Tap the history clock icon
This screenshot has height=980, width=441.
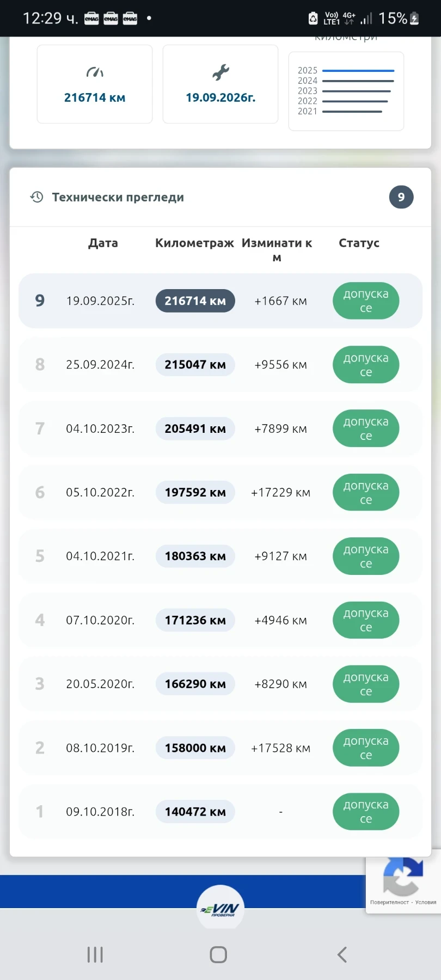[x=36, y=197]
